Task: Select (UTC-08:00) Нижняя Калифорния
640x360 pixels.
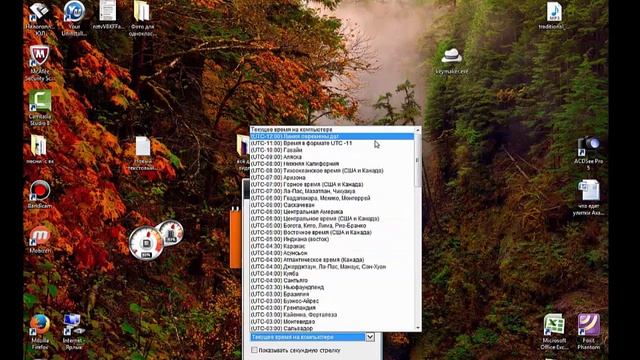Action: coord(332,164)
